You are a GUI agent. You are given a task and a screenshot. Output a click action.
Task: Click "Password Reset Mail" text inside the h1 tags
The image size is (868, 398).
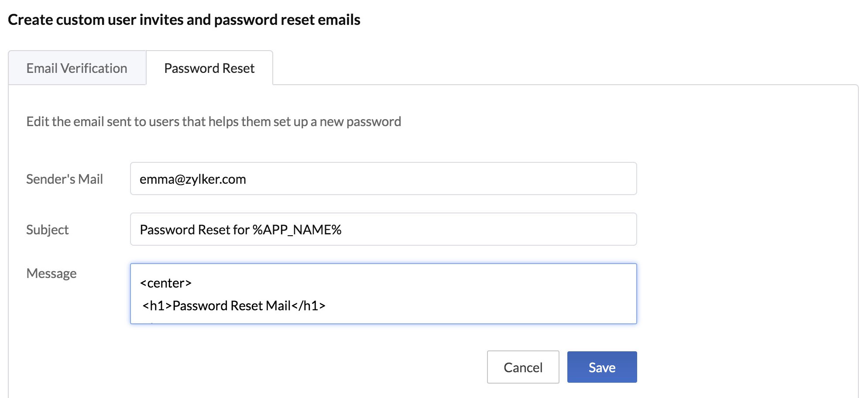231,305
